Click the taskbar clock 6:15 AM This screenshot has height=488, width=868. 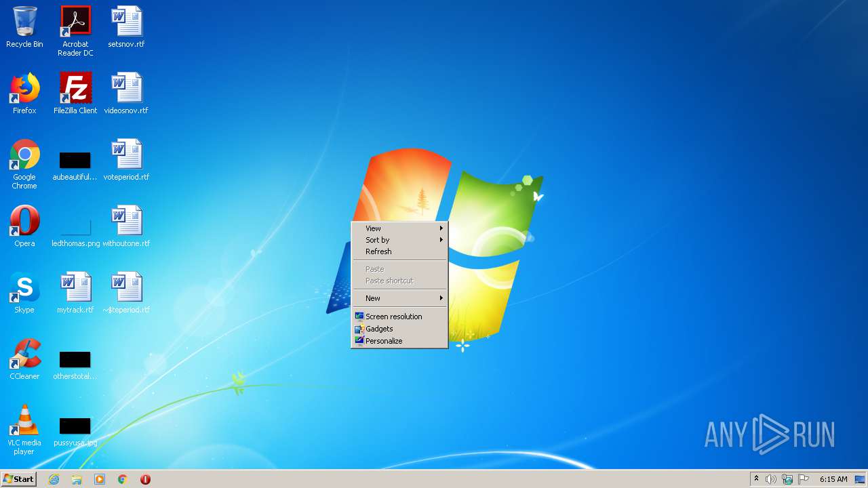click(833, 479)
